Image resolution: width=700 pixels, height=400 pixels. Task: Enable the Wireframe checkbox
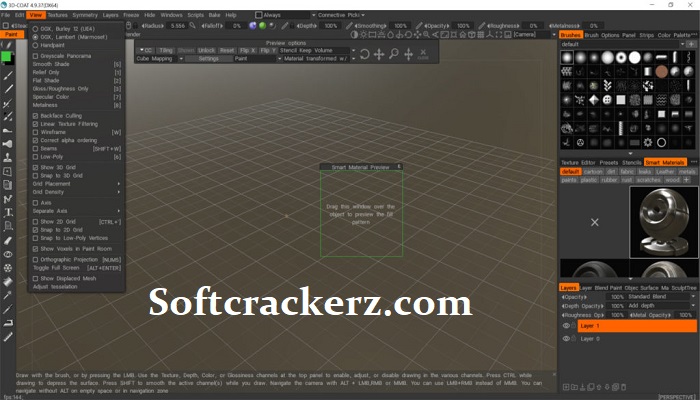click(35, 132)
